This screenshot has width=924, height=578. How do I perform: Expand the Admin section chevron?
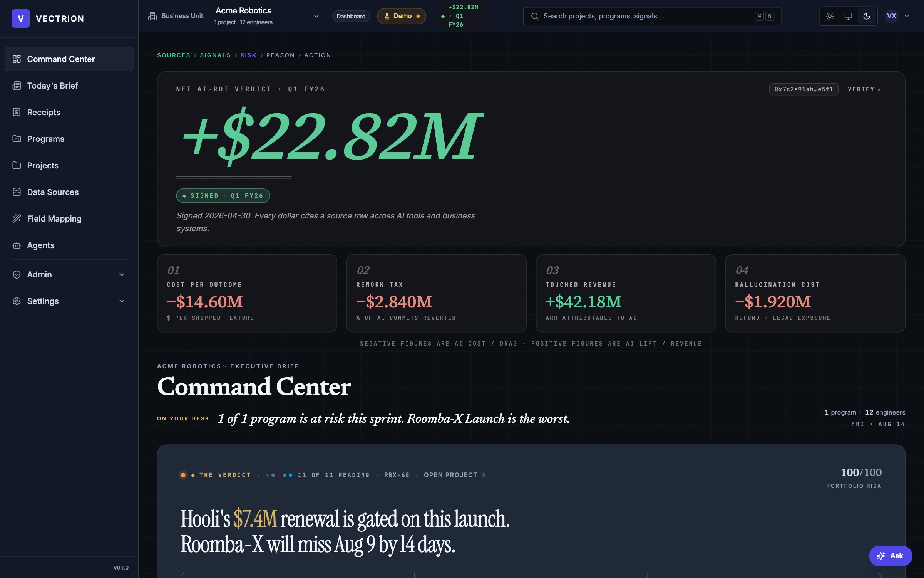pos(122,274)
